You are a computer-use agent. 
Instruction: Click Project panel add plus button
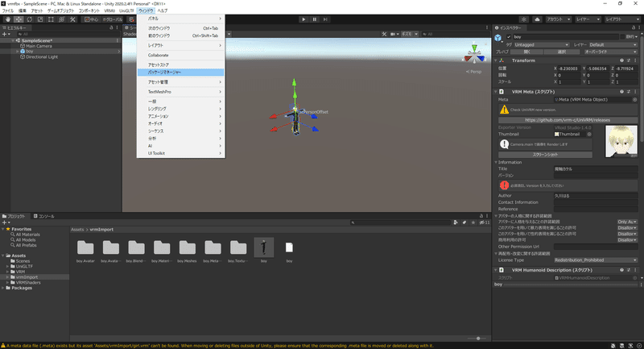tap(6, 222)
